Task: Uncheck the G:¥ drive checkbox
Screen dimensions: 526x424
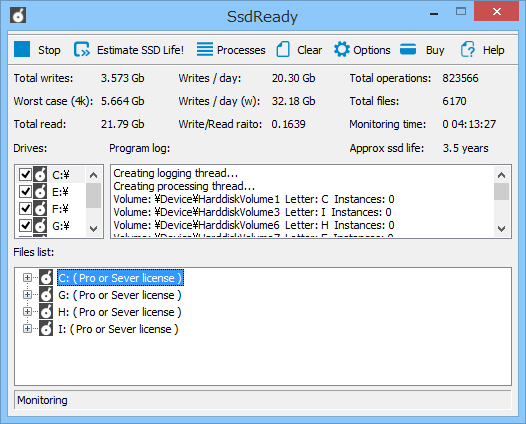Action: coord(25,226)
